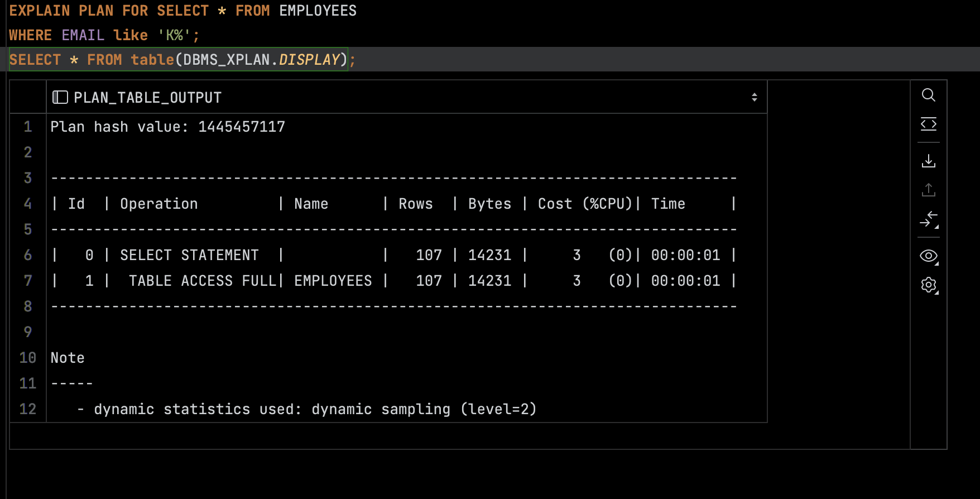Click the SELECT STATEMENT plan row
The width and height of the screenshot is (980, 499).
pyautogui.click(x=406, y=255)
